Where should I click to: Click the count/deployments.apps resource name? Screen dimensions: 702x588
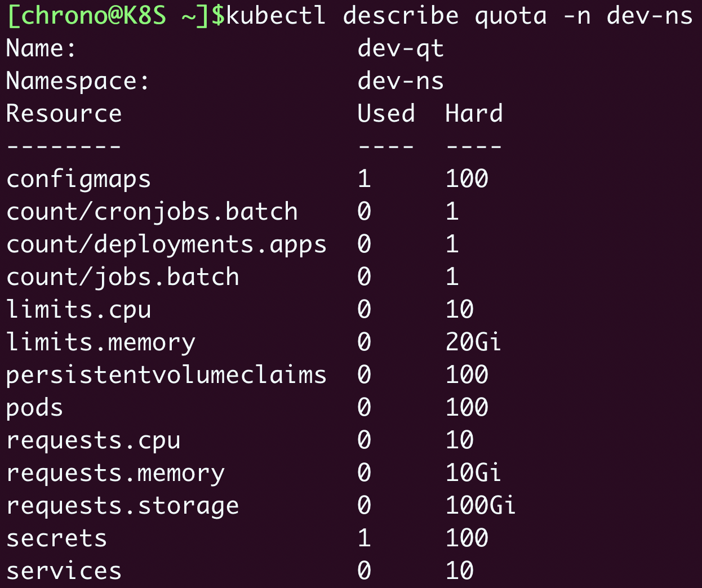tap(166, 244)
